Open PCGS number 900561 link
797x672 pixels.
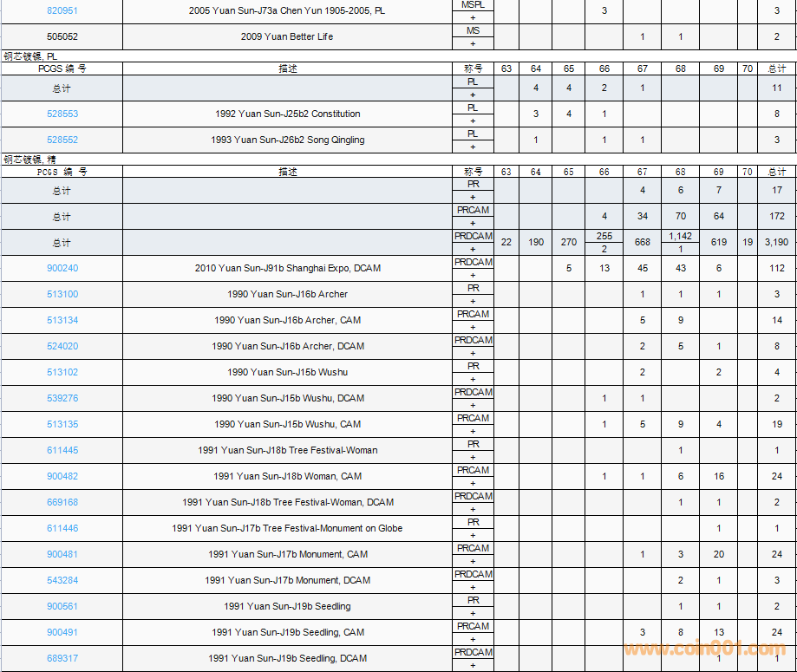click(x=62, y=606)
